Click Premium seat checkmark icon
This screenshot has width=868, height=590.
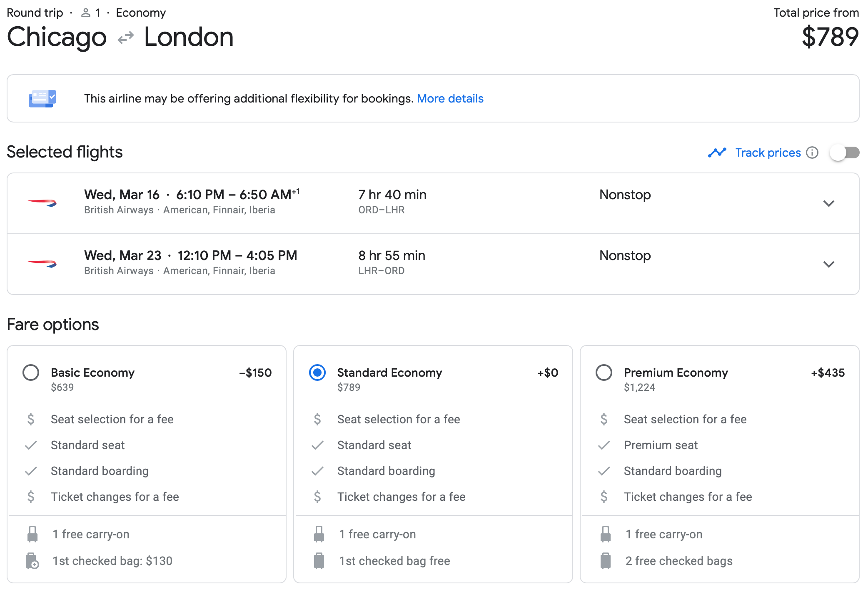pos(604,445)
